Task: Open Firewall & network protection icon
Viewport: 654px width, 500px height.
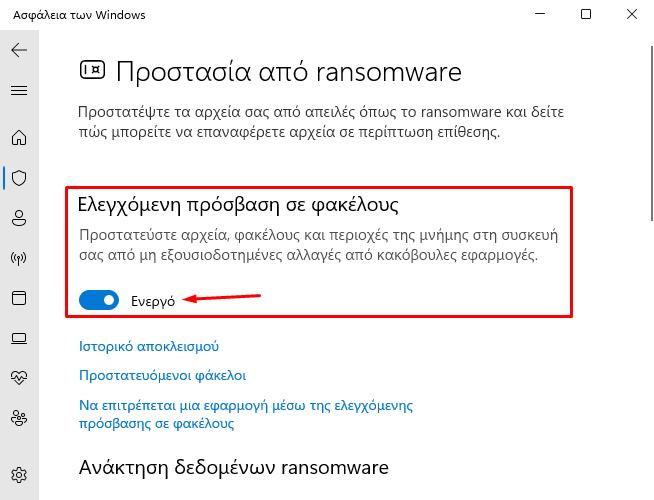Action: point(19,258)
